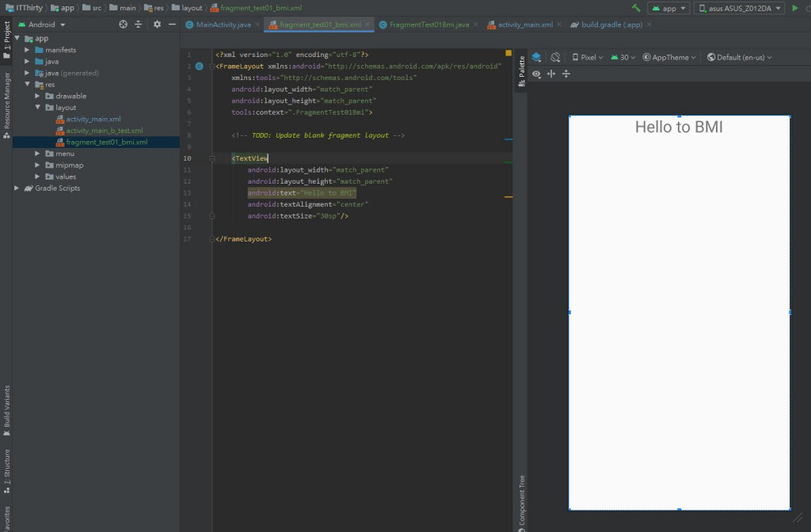Screen dimensions: 811x532
Task: Toggle view options eye icon in preview
Action: pyautogui.click(x=537, y=74)
